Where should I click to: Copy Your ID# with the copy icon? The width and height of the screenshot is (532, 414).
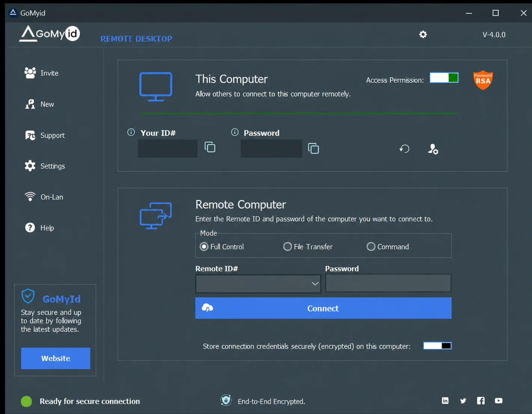click(x=210, y=147)
